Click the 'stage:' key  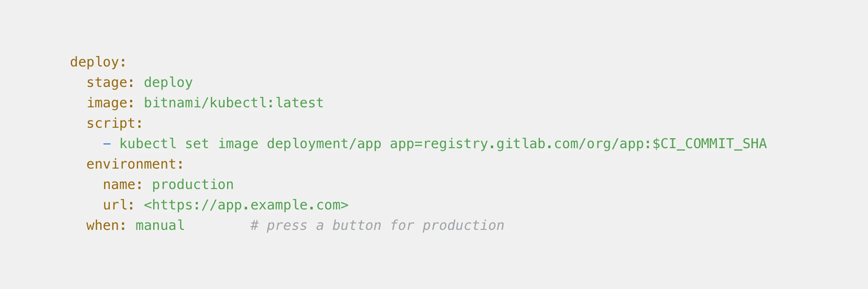coord(110,83)
